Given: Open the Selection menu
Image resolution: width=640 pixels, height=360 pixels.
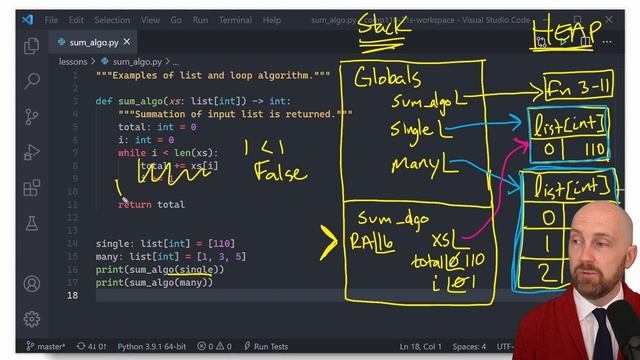Looking at the screenshot, I should click(x=112, y=20).
